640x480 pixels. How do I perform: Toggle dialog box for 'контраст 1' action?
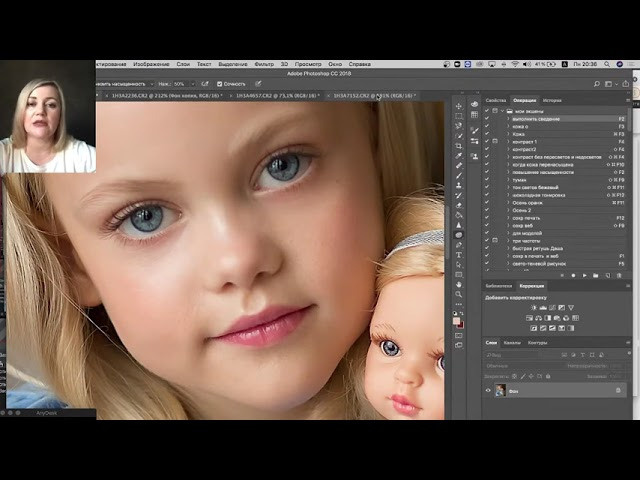(x=495, y=142)
